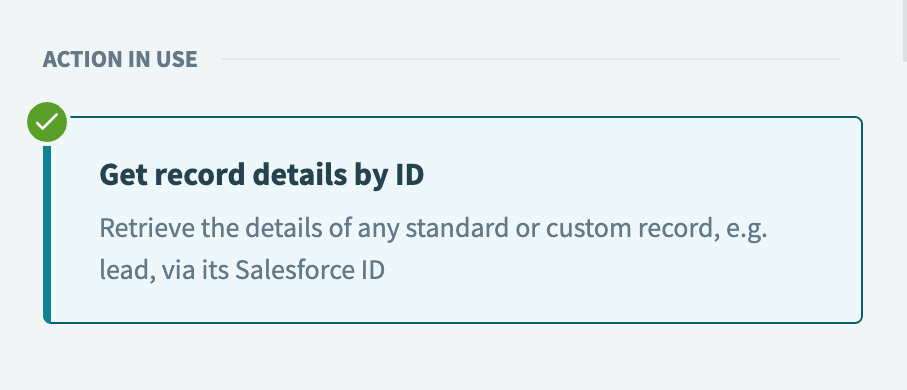The image size is (907, 390).
Task: Click the white check mark inside the green circle
Action: tap(47, 122)
